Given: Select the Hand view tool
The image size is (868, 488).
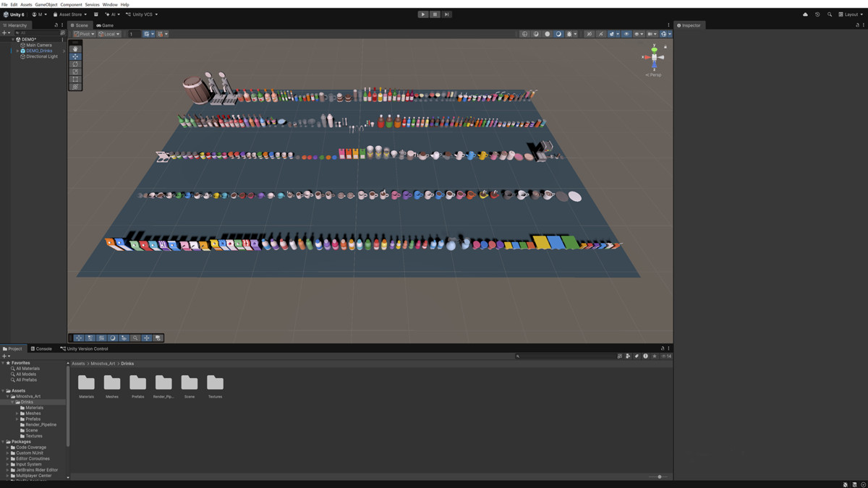Looking at the screenshot, I should [x=75, y=49].
